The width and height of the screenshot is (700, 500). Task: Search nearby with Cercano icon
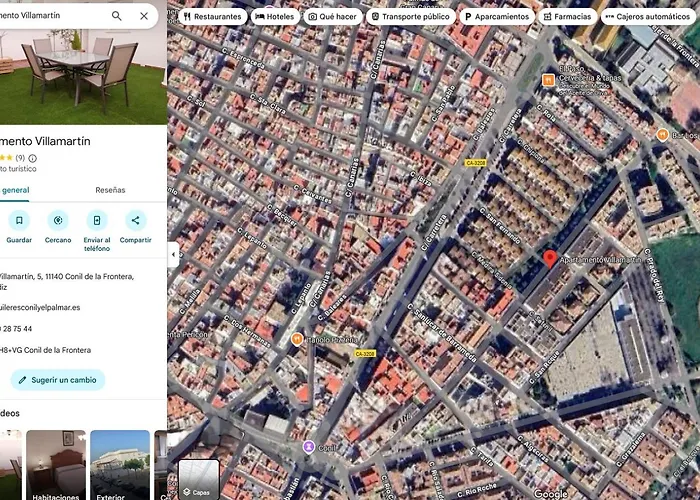[x=58, y=221]
